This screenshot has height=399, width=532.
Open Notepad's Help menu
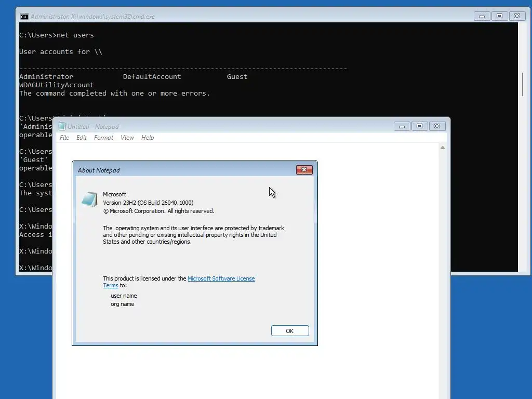coord(148,137)
